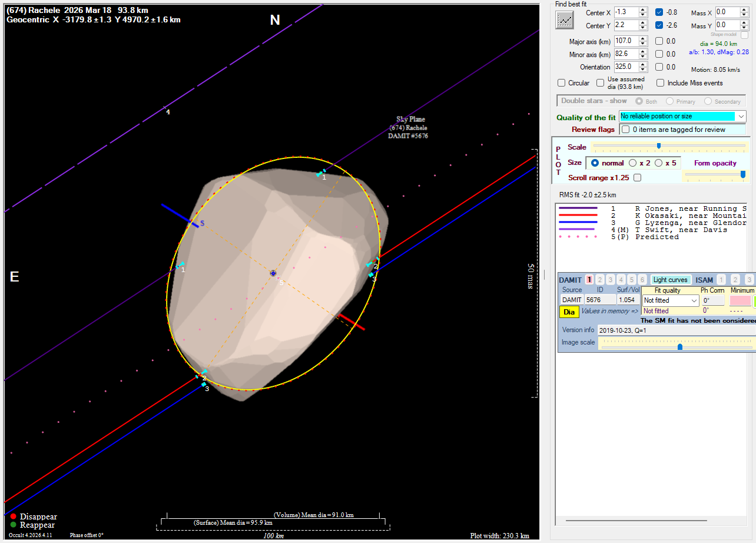756x543 pixels.
Task: Toggle Include Miss events checkbox
Action: [x=661, y=83]
